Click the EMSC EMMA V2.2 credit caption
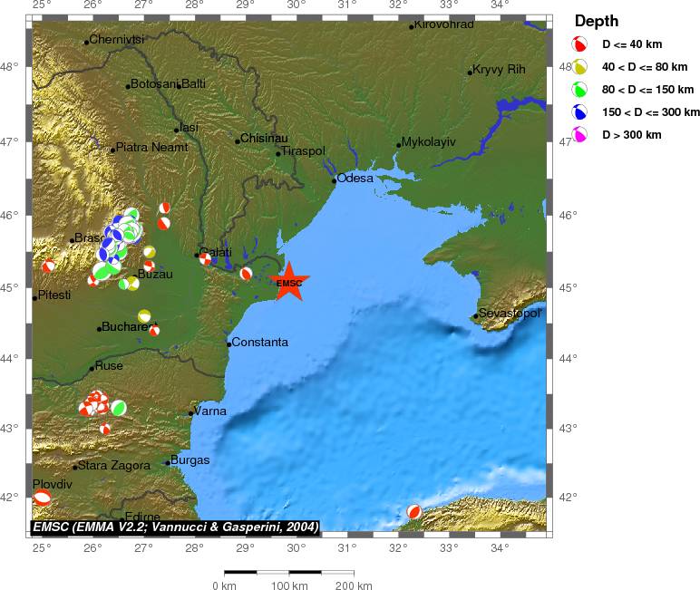This screenshot has height=590, width=700. pyautogui.click(x=175, y=527)
